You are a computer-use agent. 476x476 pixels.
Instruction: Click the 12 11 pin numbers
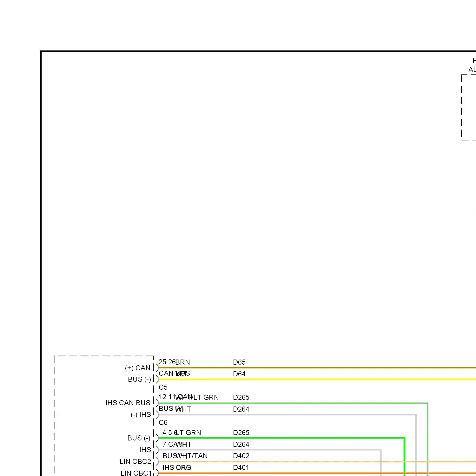point(167,397)
